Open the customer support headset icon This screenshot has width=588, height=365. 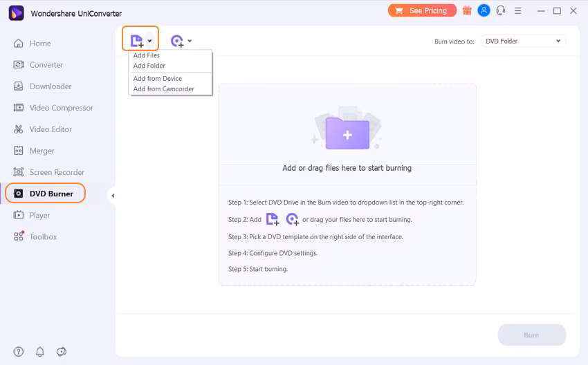click(x=501, y=10)
